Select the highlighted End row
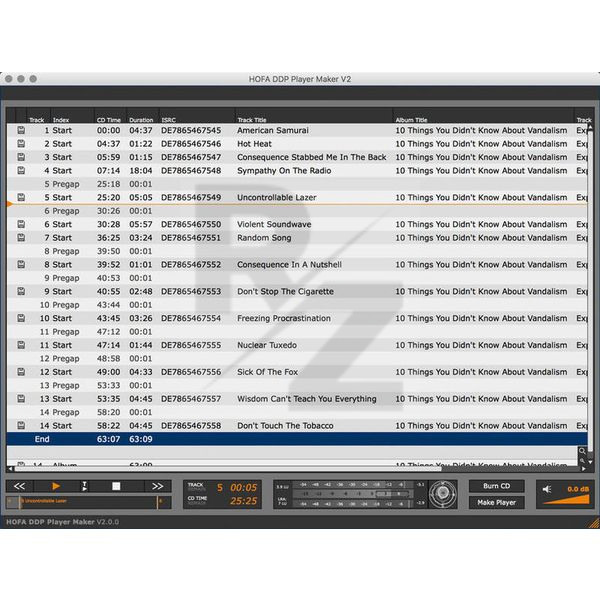The height and width of the screenshot is (600, 600). pyautogui.click(x=297, y=439)
